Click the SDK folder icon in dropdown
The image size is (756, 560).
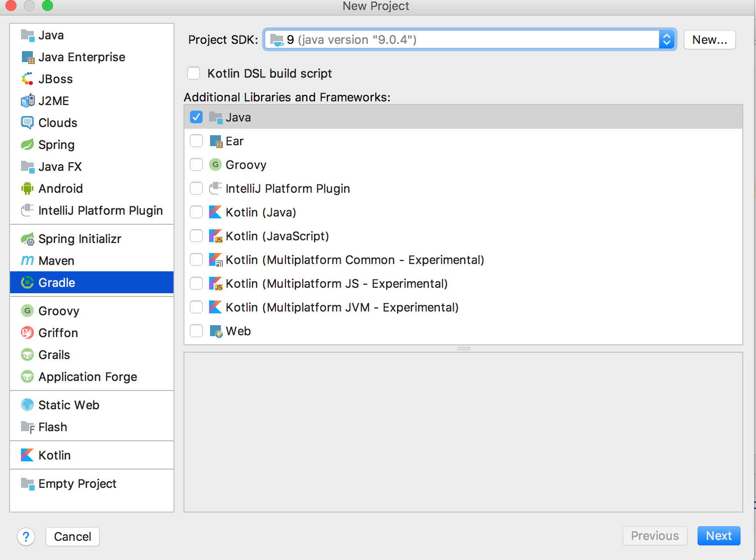(277, 40)
